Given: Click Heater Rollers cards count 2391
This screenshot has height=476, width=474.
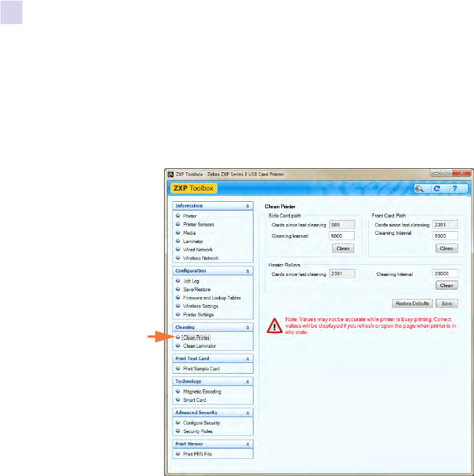Looking at the screenshot, I should (342, 274).
